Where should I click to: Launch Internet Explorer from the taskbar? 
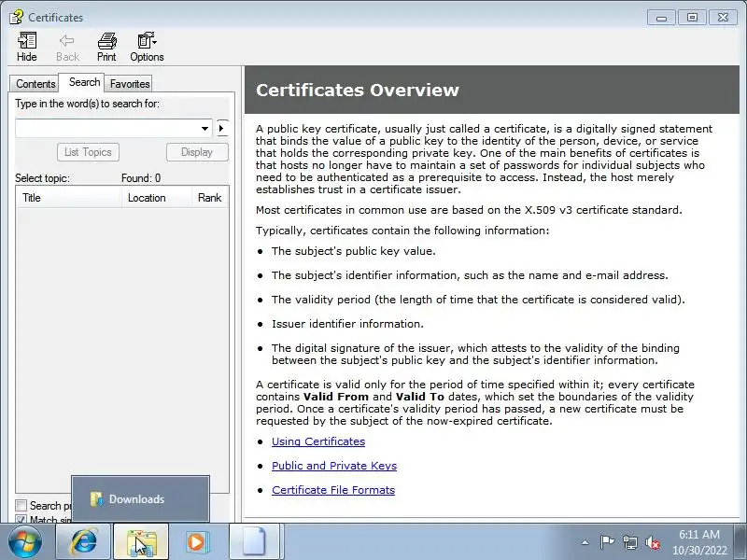pos(84,542)
